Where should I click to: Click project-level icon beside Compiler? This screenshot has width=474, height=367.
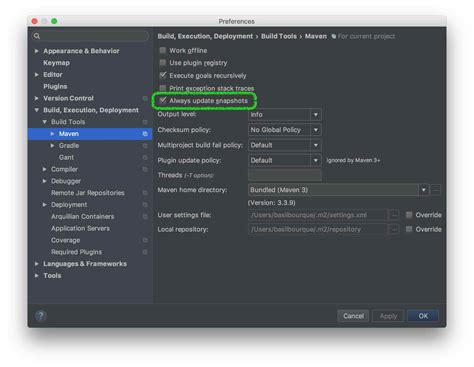click(x=145, y=169)
